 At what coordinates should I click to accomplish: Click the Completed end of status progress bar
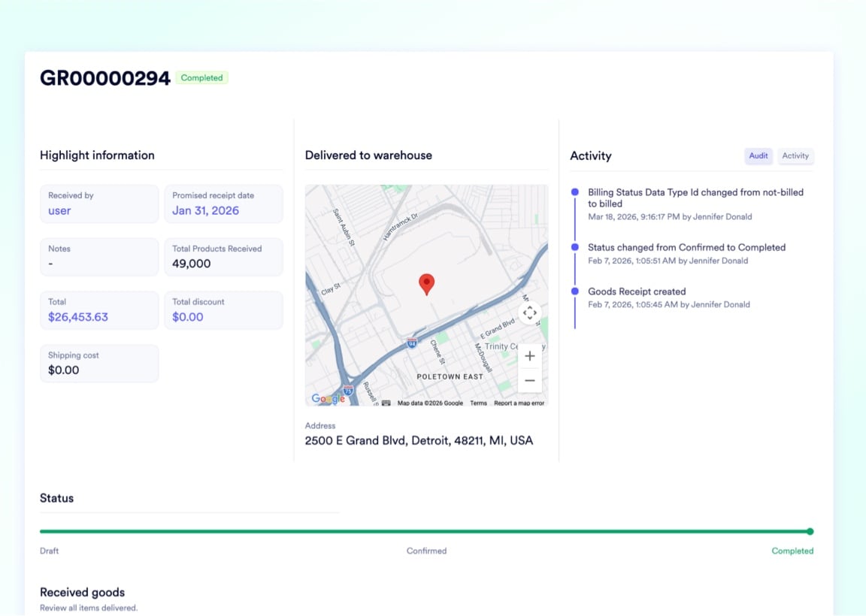[810, 532]
